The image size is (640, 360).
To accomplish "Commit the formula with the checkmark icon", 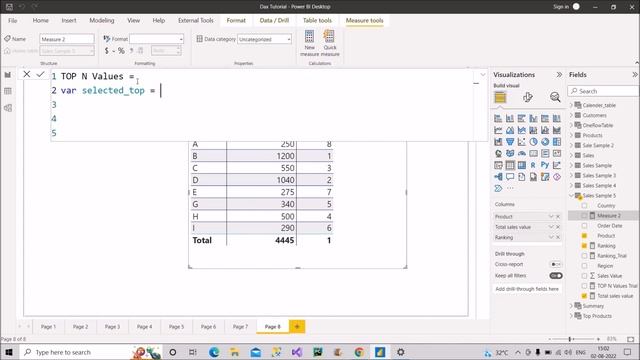I will [40, 74].
